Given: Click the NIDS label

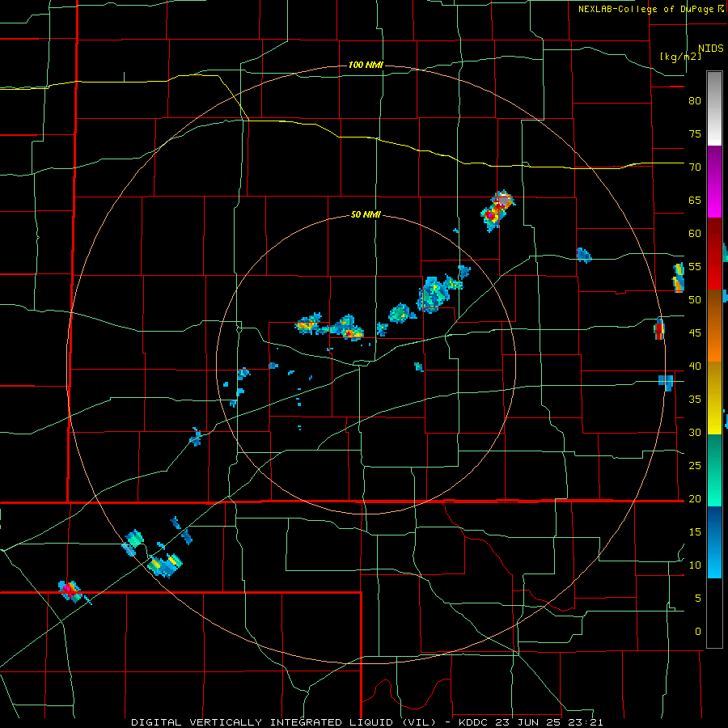Looking at the screenshot, I should pos(711,49).
